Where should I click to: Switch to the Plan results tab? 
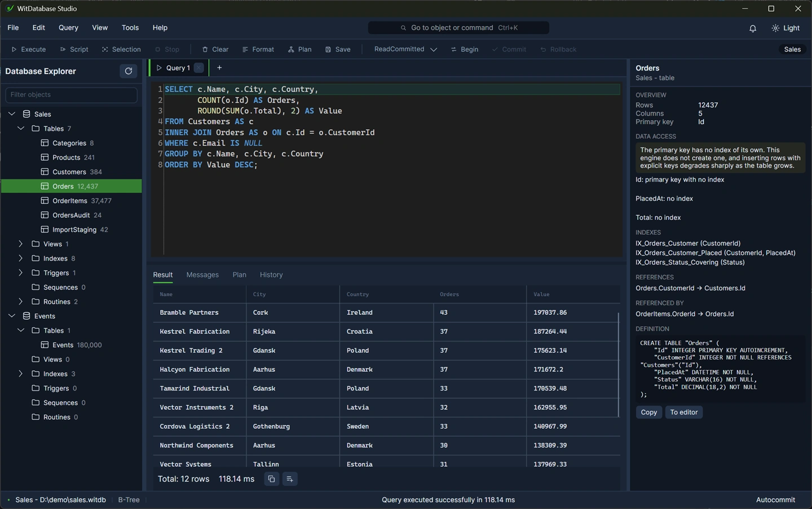coord(239,275)
